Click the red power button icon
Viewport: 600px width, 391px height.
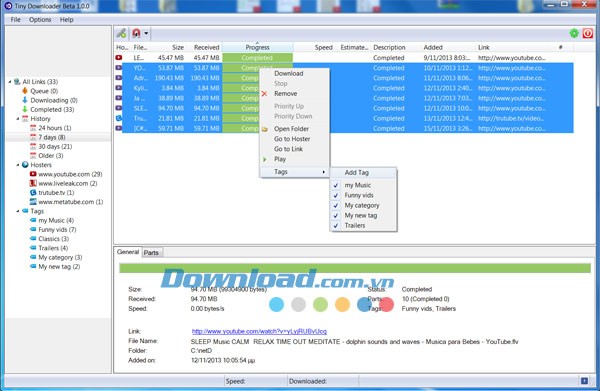(x=587, y=33)
